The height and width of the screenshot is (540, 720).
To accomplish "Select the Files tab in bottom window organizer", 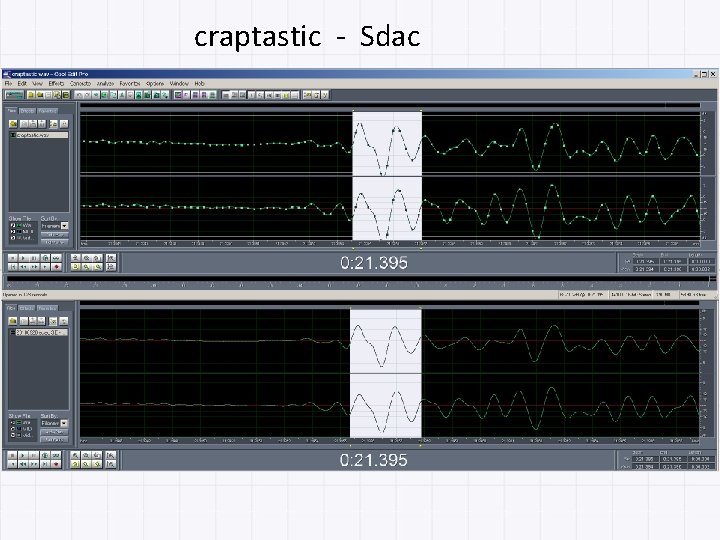I will tap(11, 308).
